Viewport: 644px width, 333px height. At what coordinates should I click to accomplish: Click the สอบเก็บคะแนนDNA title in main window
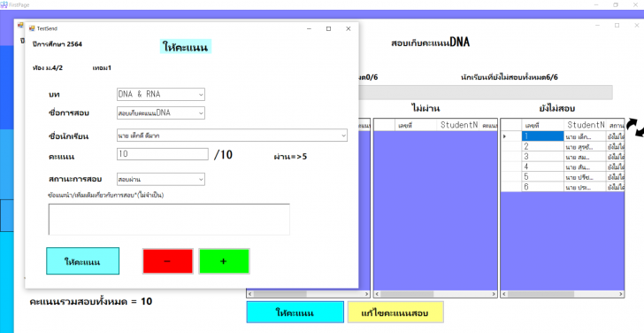point(431,43)
